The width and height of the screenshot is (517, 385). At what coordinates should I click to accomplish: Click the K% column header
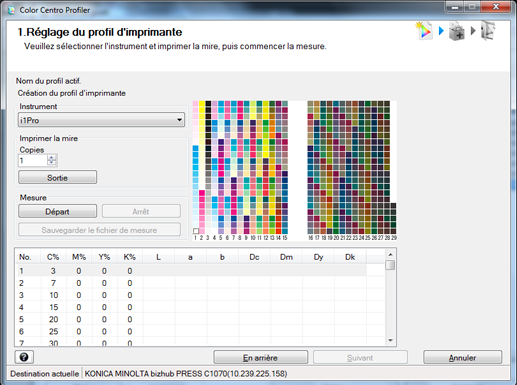[130, 257]
